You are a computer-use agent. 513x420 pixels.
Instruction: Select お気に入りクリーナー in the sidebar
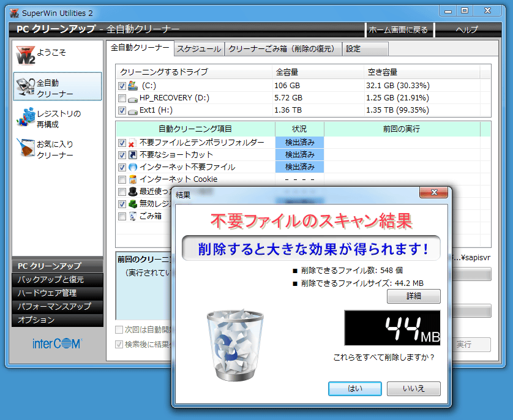[58, 149]
